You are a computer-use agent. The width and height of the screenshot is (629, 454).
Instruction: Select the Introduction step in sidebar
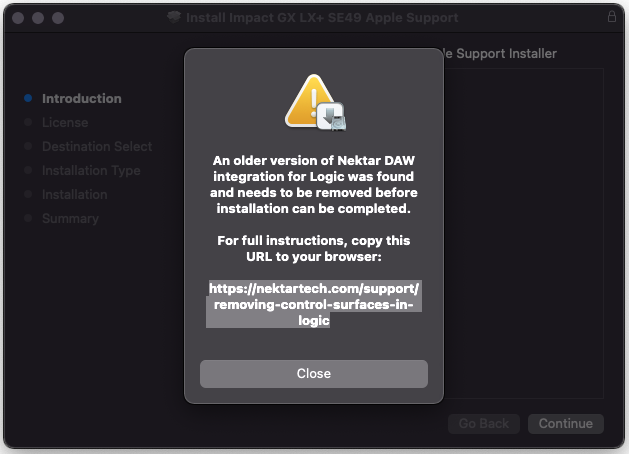coord(82,99)
